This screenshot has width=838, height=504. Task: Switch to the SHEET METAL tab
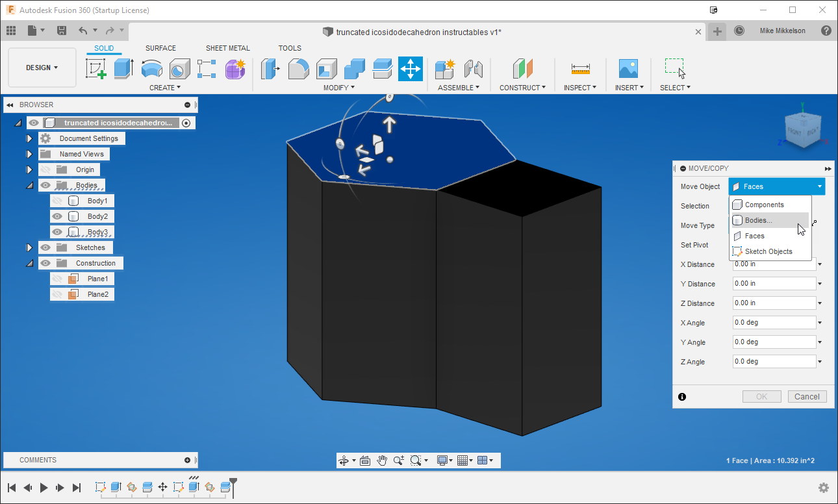(227, 47)
